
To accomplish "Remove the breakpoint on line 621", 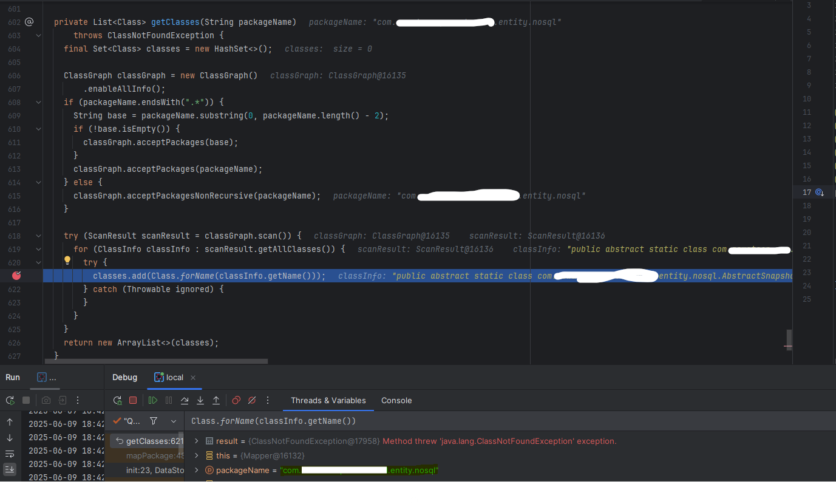I will coord(16,276).
